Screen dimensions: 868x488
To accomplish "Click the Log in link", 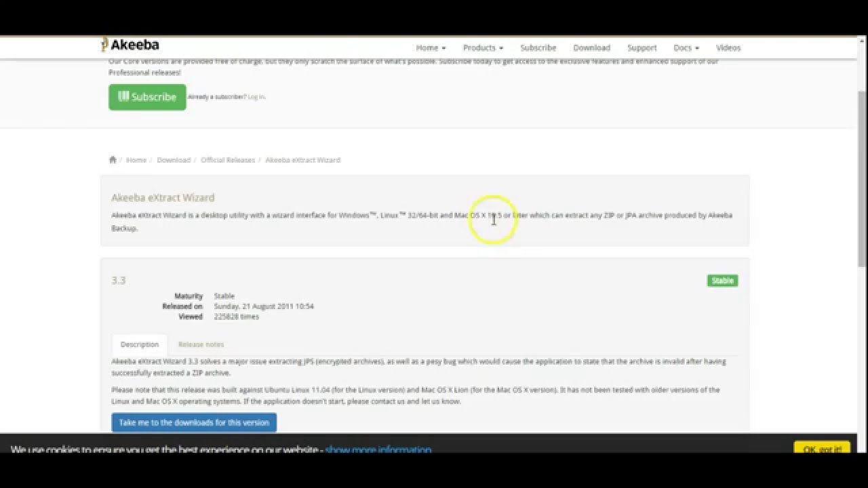I will pos(256,97).
